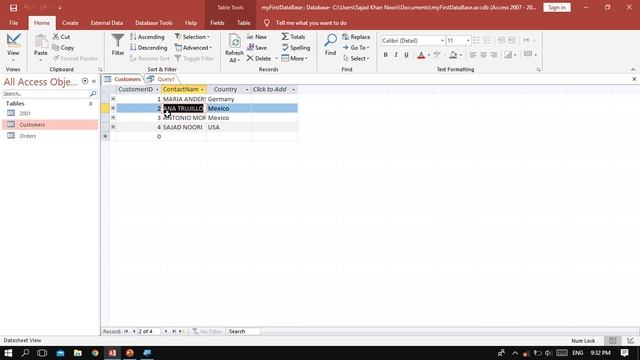
Task: Open Windows Start menu
Action: pos(8,353)
